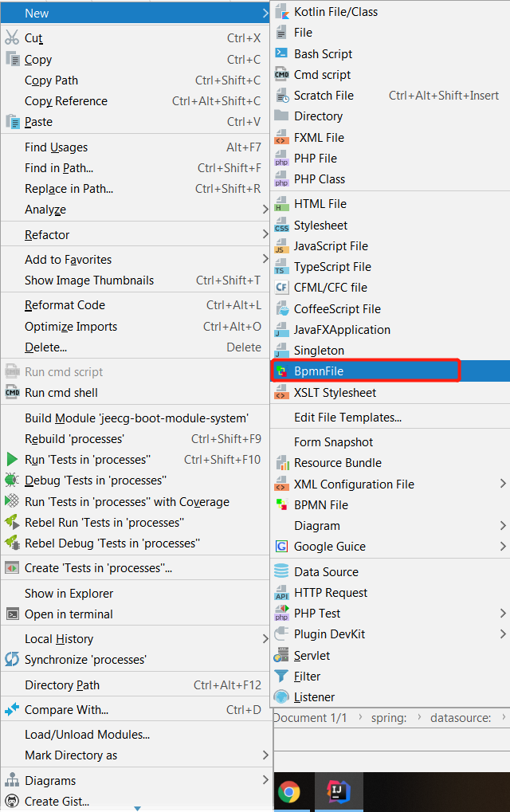Click the Listener icon
This screenshot has width=510, height=812.
(281, 696)
